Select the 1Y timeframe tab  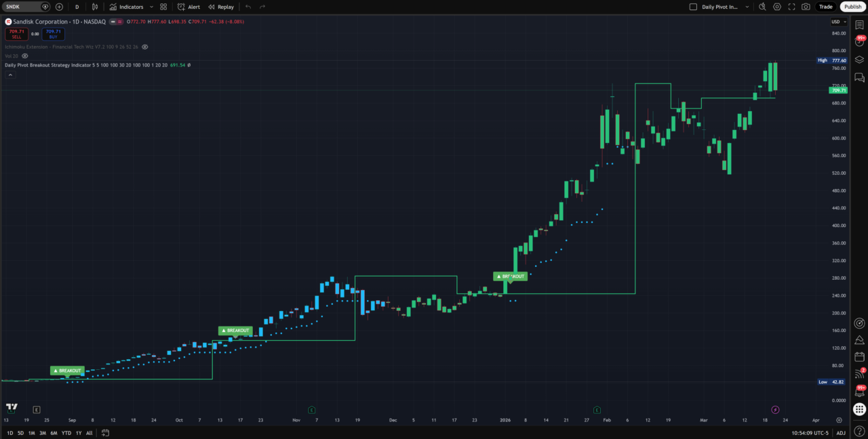(x=77, y=432)
